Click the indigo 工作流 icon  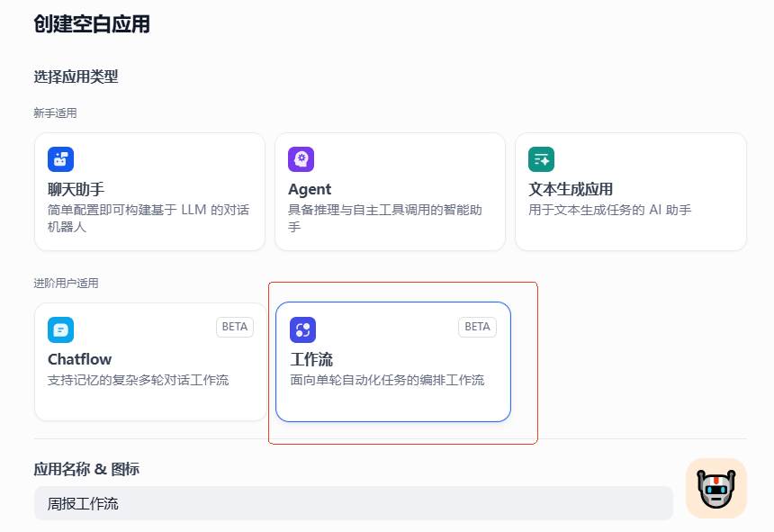(302, 329)
